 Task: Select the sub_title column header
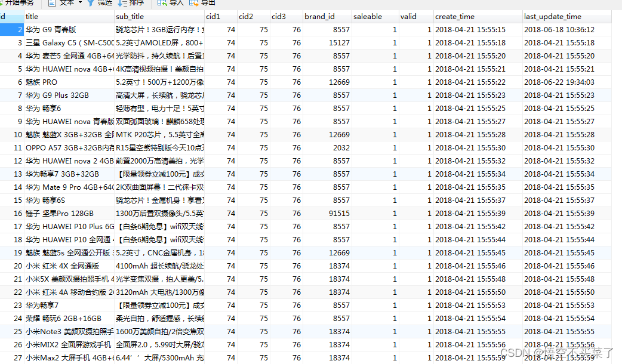159,17
